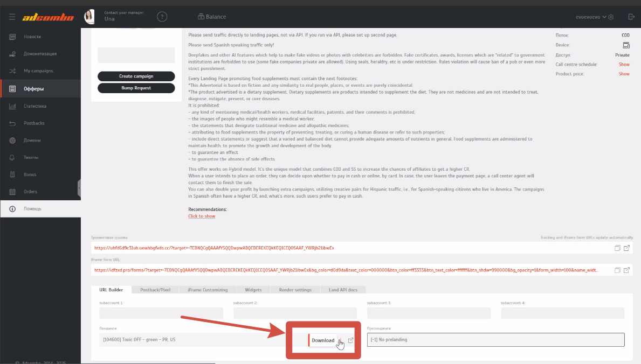The image size is (641, 364).
Task: Click the subaccount 1 input field
Action: 161,313
